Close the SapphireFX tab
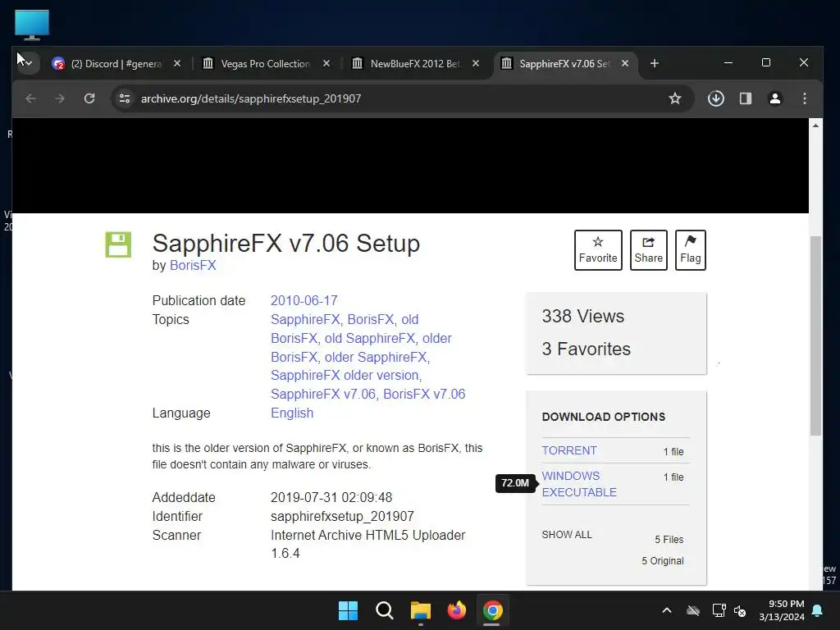The width and height of the screenshot is (840, 630). point(624,63)
